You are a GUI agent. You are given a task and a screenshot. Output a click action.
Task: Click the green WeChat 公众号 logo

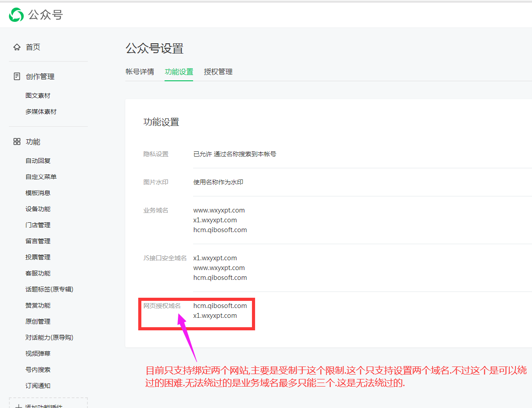click(16, 15)
